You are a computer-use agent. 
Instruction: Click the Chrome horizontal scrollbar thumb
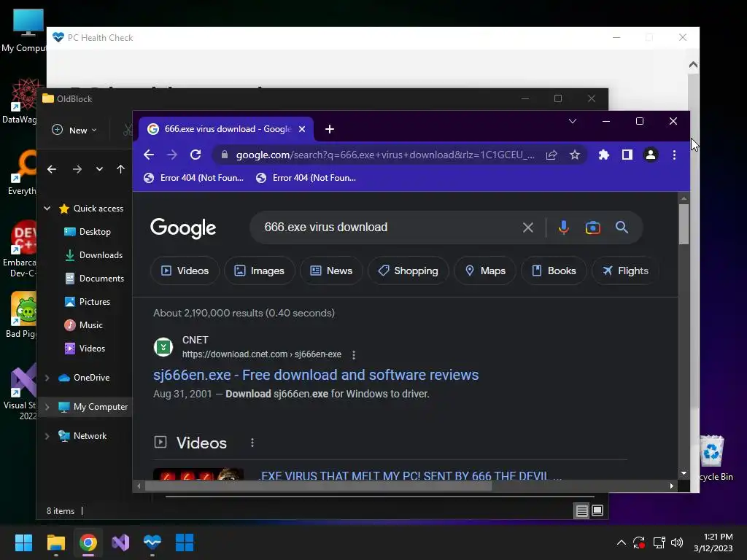tap(318, 486)
